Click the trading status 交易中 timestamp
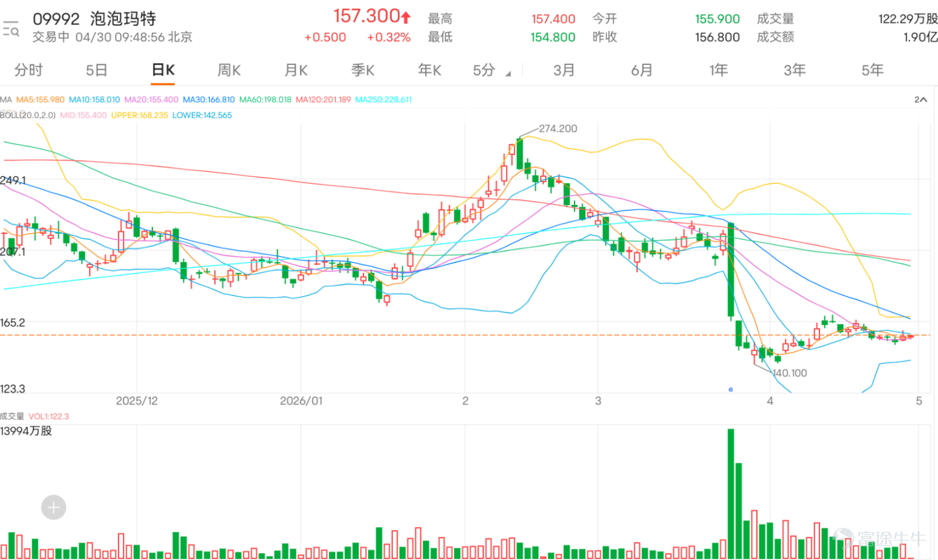Screen dimensions: 938x560 [x=112, y=37]
